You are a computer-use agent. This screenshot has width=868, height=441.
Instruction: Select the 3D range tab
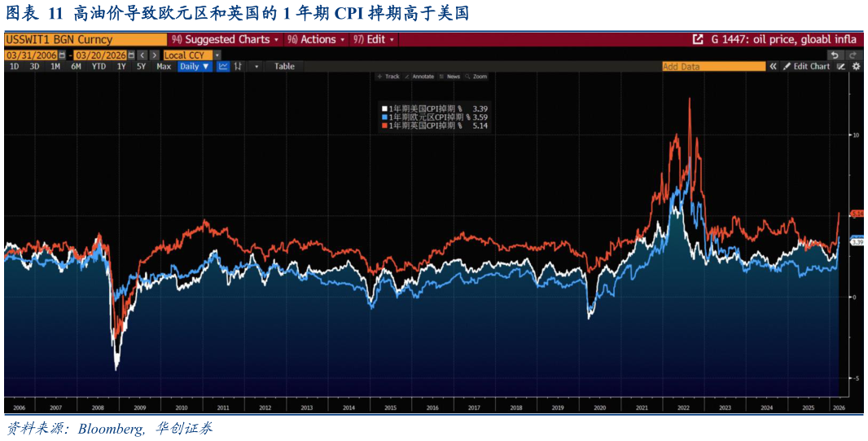(x=34, y=67)
